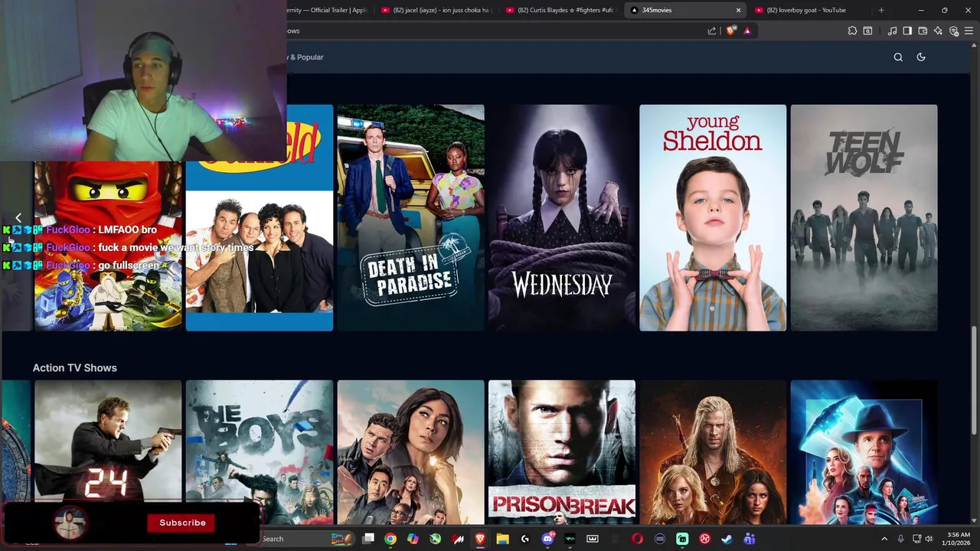The height and width of the screenshot is (551, 980).
Task: Switch to the Official Trailer Apple tab
Action: 328,10
